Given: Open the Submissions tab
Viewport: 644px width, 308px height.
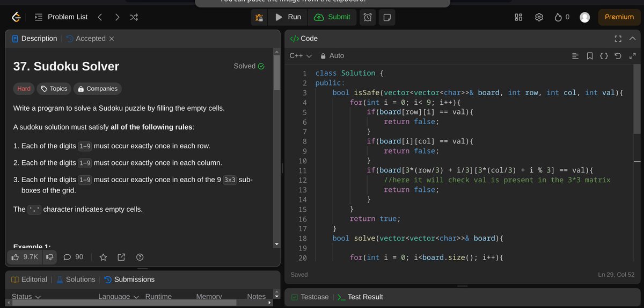Looking at the screenshot, I should click(x=129, y=280).
